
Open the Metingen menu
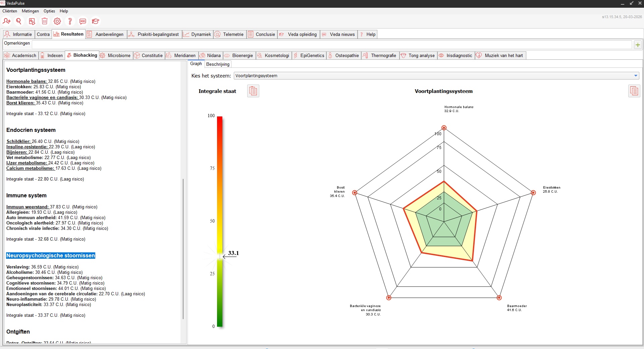(x=30, y=11)
